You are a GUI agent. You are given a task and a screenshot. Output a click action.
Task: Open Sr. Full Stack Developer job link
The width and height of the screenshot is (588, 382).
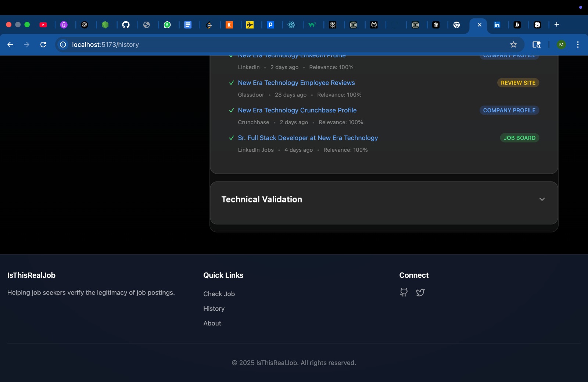pos(308,138)
